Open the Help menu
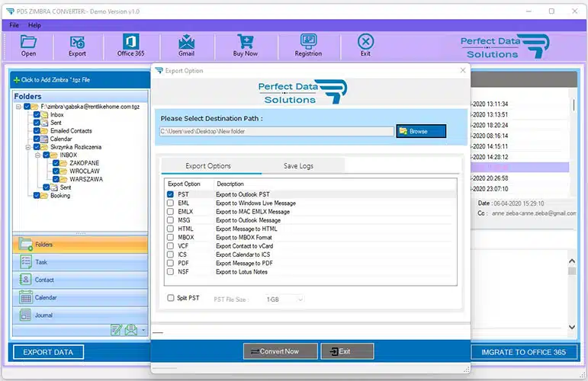This screenshot has width=588, height=381. pyautogui.click(x=34, y=25)
